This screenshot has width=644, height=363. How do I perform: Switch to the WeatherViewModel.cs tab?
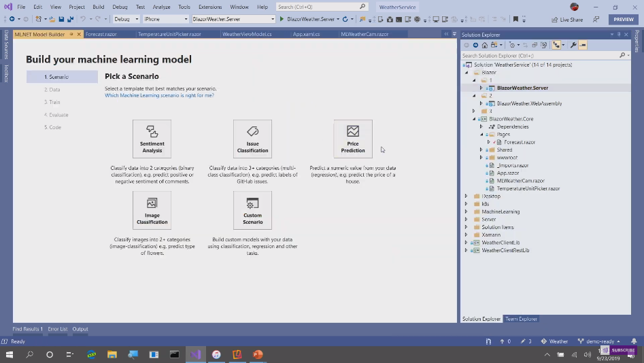pos(246,34)
